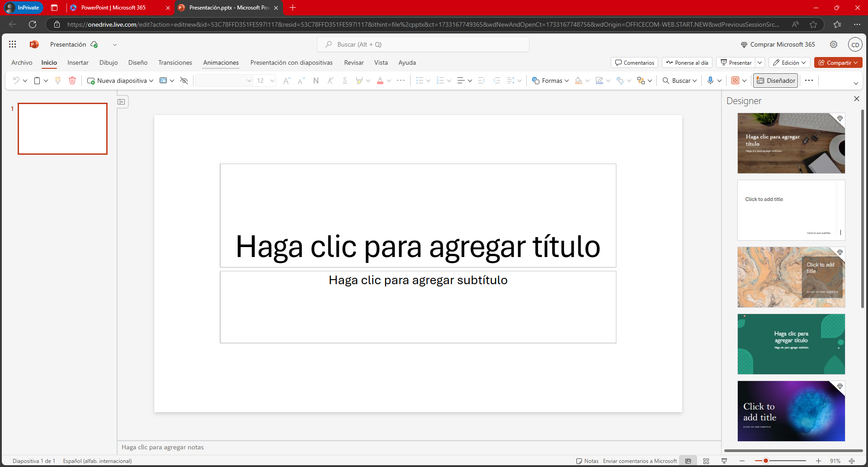Toggle bold formatting N button
Image resolution: width=868 pixels, height=467 pixels.
point(316,81)
